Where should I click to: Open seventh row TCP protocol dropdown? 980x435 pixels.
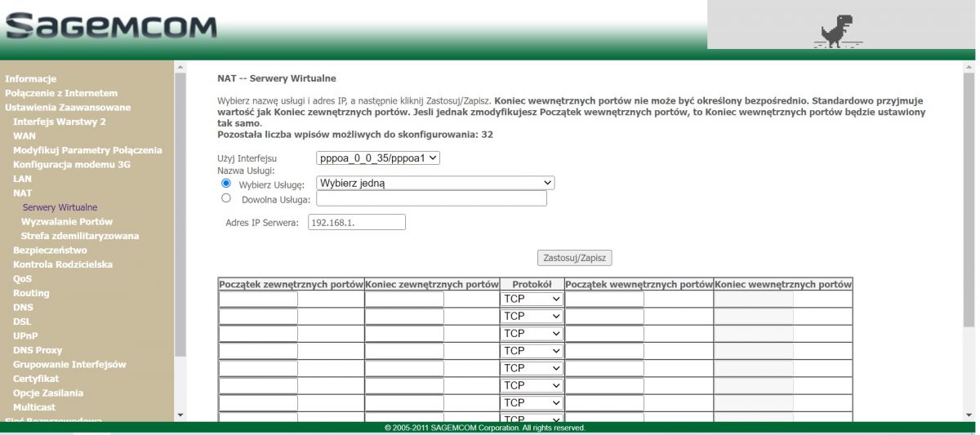click(532, 403)
